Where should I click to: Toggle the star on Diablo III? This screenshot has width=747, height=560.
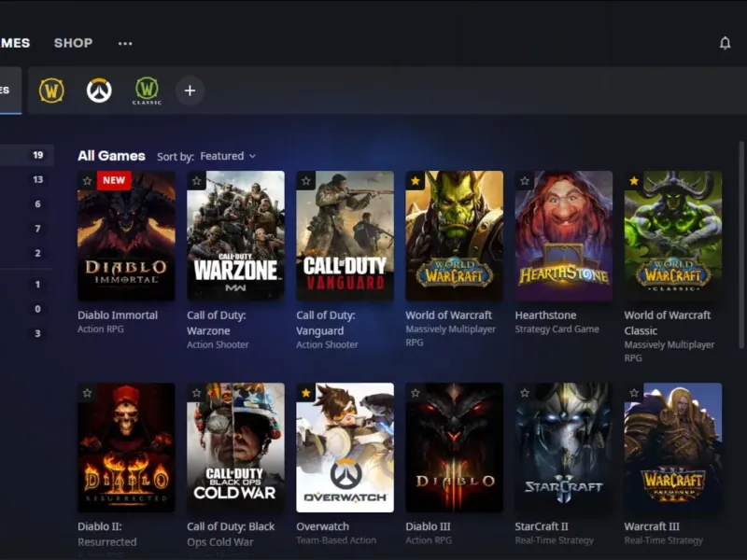416,393
